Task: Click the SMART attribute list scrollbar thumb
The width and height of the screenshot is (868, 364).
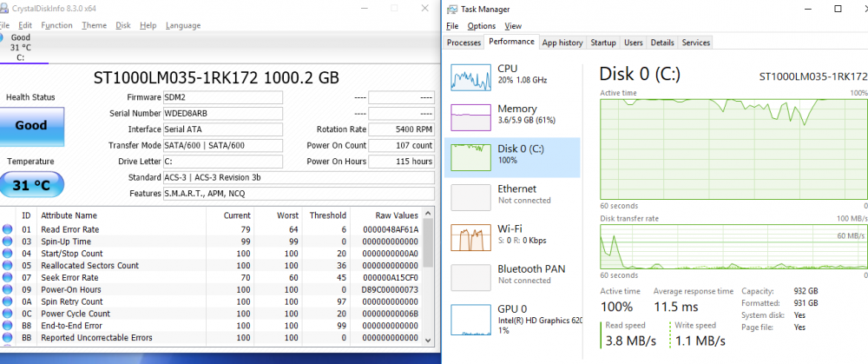Action: click(x=428, y=242)
